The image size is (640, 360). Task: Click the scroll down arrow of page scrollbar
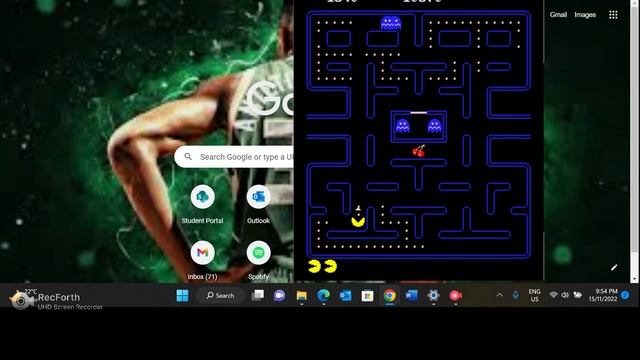[x=634, y=279]
